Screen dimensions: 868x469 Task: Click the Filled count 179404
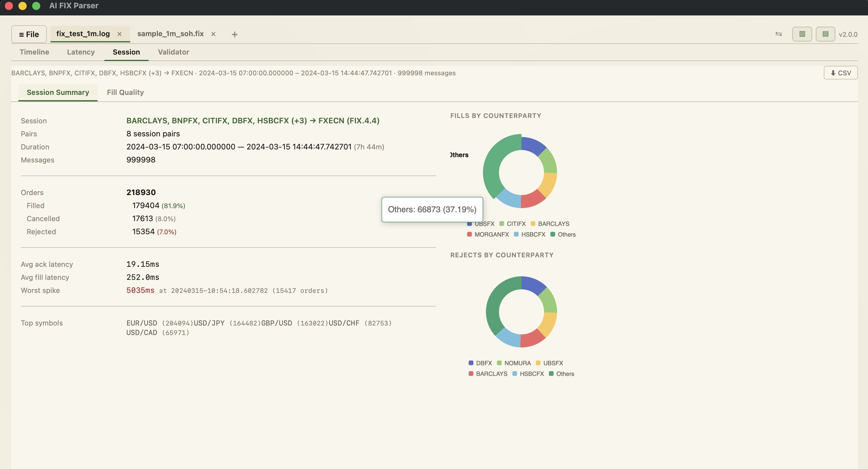tap(146, 205)
